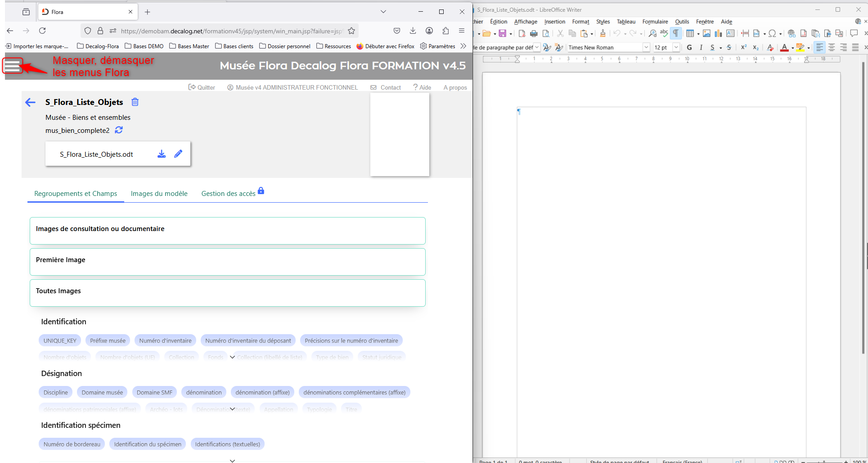868x463 pixels.
Task: Select the Numéro d'inventaire field chip
Action: coord(165,340)
